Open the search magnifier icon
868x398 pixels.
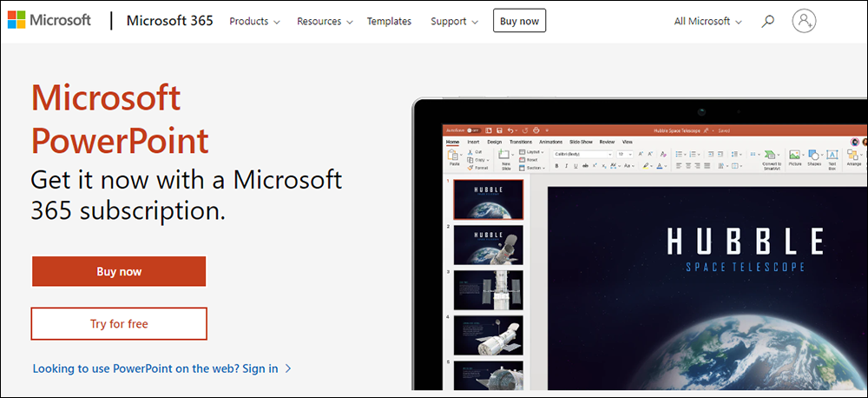click(x=767, y=21)
